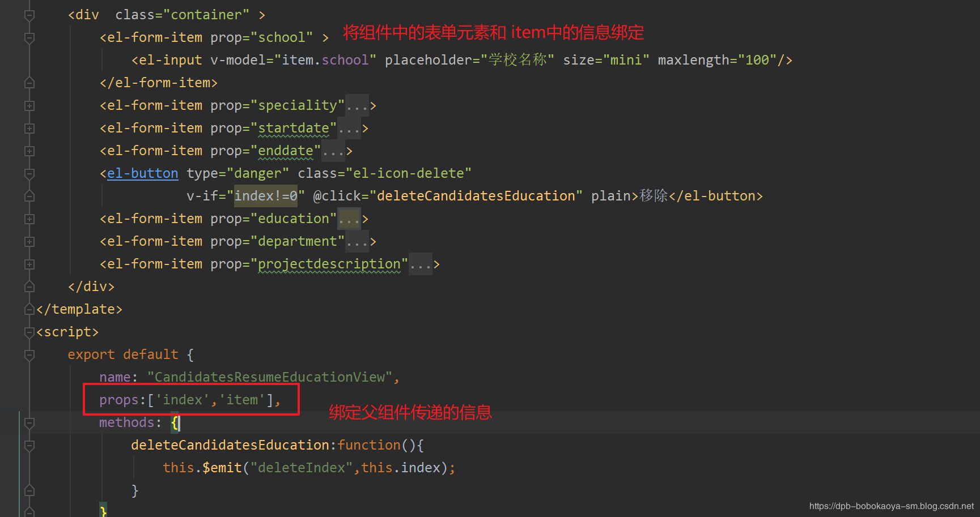Click the index!=0 v-if expression
Viewport: 980px width, 517px height.
tap(266, 196)
